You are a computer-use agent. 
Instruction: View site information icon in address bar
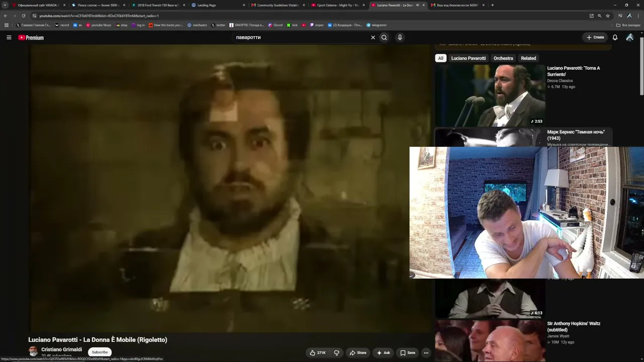point(34,16)
